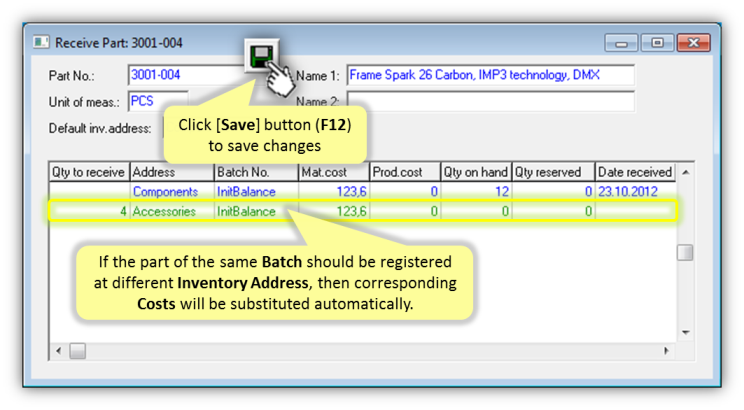Click the vertical scrollbar thumb
The width and height of the screenshot is (744, 410).
pos(685,252)
